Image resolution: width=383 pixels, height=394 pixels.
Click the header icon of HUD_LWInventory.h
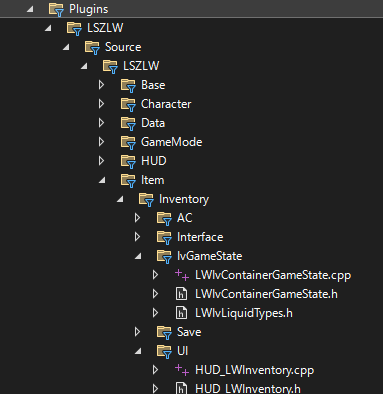[x=181, y=388]
